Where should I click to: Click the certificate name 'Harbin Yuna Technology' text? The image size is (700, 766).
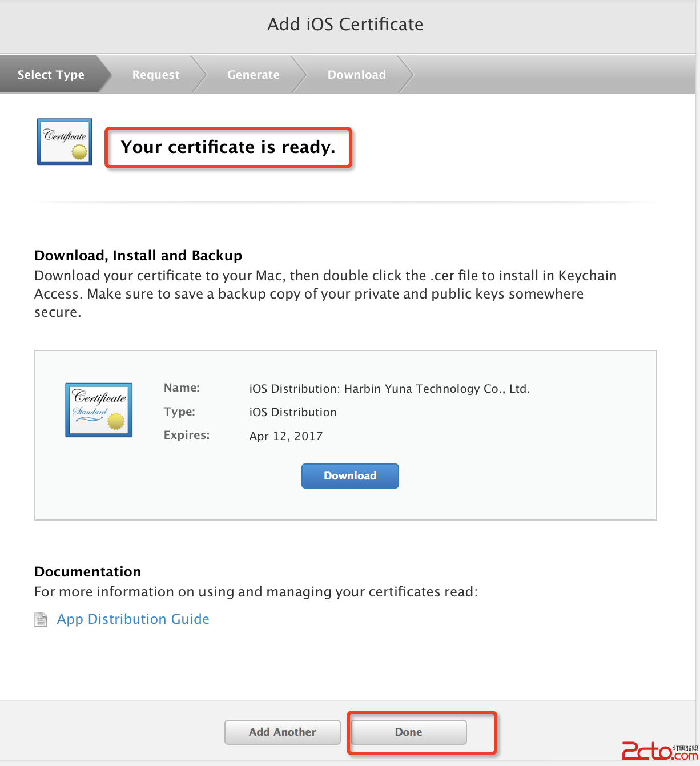(x=389, y=389)
